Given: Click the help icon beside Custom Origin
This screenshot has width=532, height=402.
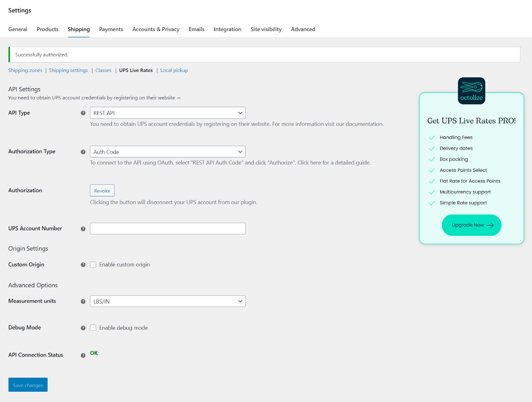Looking at the screenshot, I should [83, 265].
